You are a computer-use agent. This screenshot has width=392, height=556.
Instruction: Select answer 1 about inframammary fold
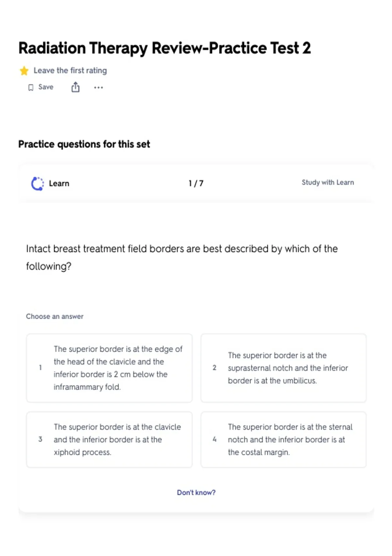[109, 368]
